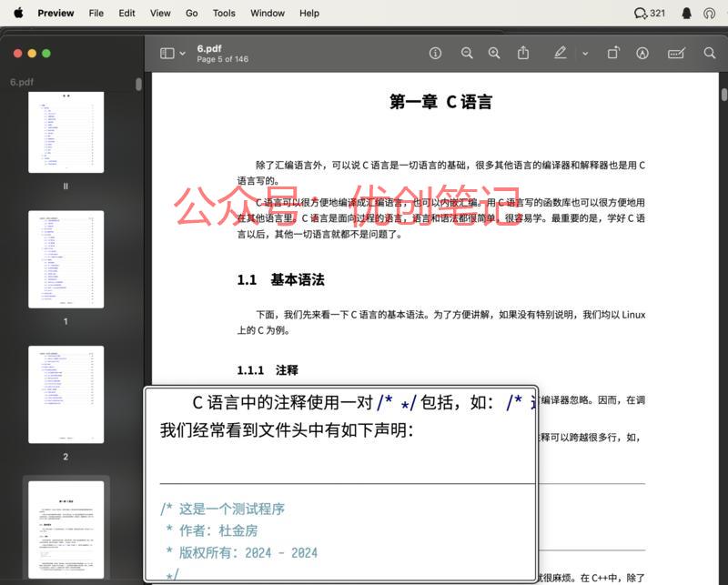Select the page 1 thumbnail

tap(66, 259)
